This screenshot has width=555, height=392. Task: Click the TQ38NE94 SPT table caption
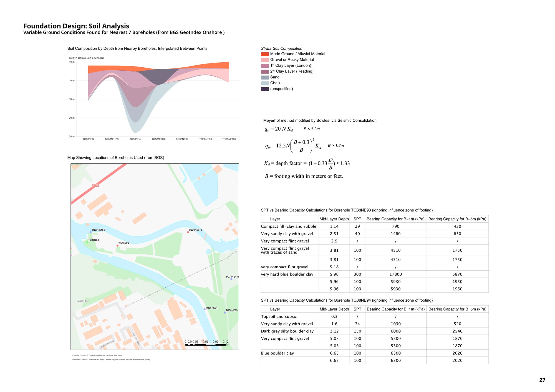click(347, 300)
